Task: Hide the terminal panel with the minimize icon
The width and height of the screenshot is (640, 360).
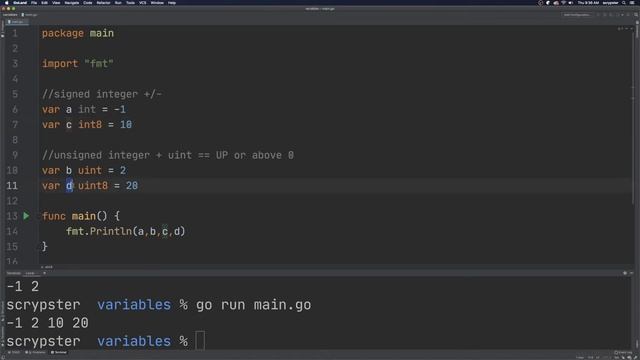Action: point(632,273)
